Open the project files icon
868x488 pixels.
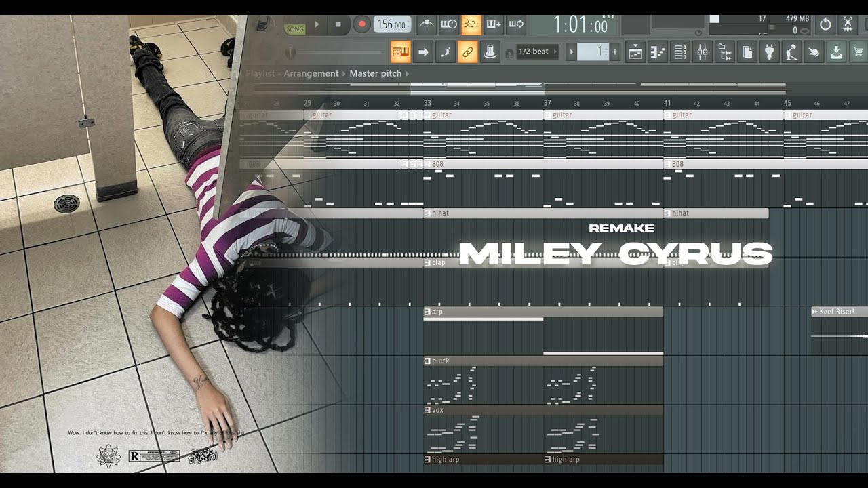(x=747, y=52)
